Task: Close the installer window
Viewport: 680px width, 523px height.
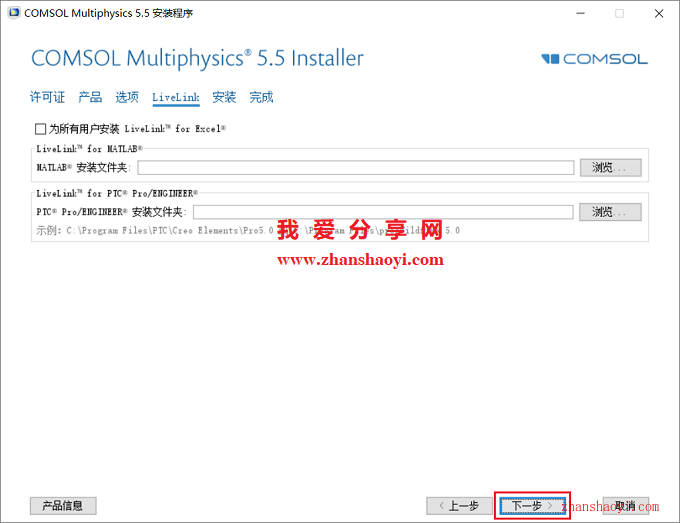Action: (659, 13)
